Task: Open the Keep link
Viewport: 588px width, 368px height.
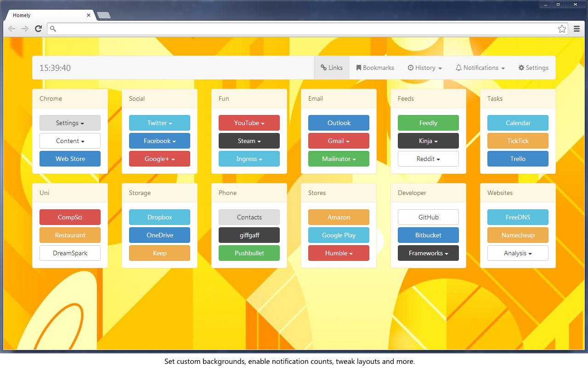Action: (159, 253)
